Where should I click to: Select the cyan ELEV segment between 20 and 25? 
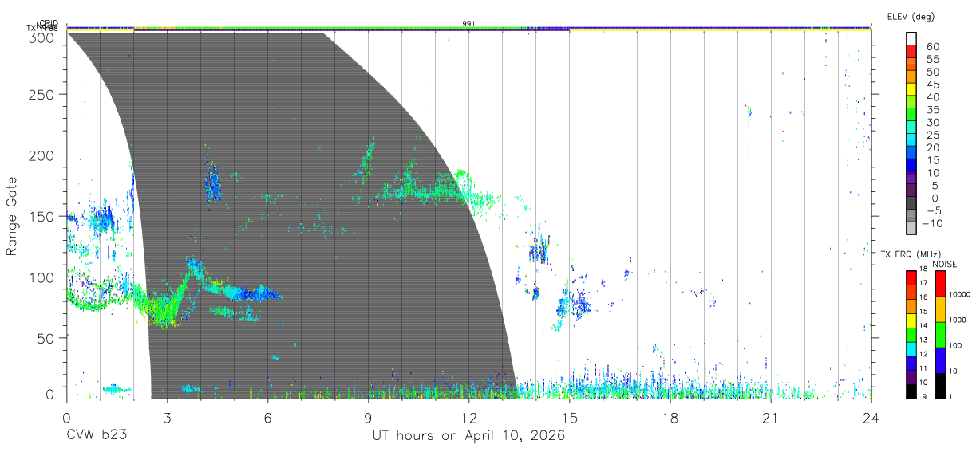click(911, 141)
